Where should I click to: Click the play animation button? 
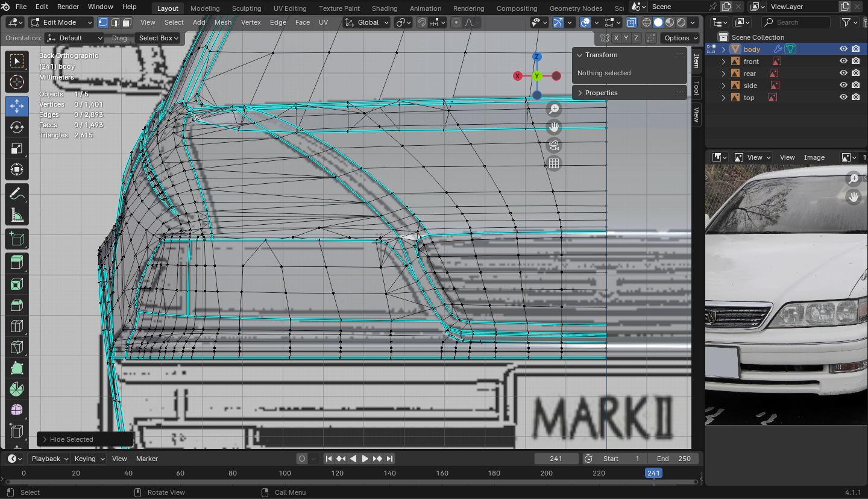[365, 459]
